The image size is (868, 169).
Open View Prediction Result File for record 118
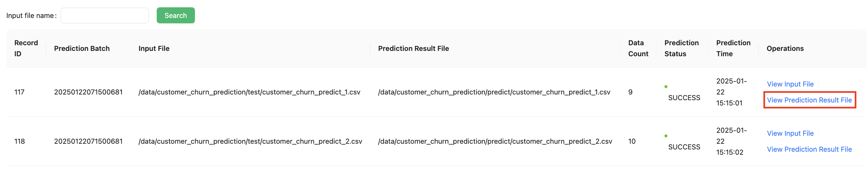point(809,149)
